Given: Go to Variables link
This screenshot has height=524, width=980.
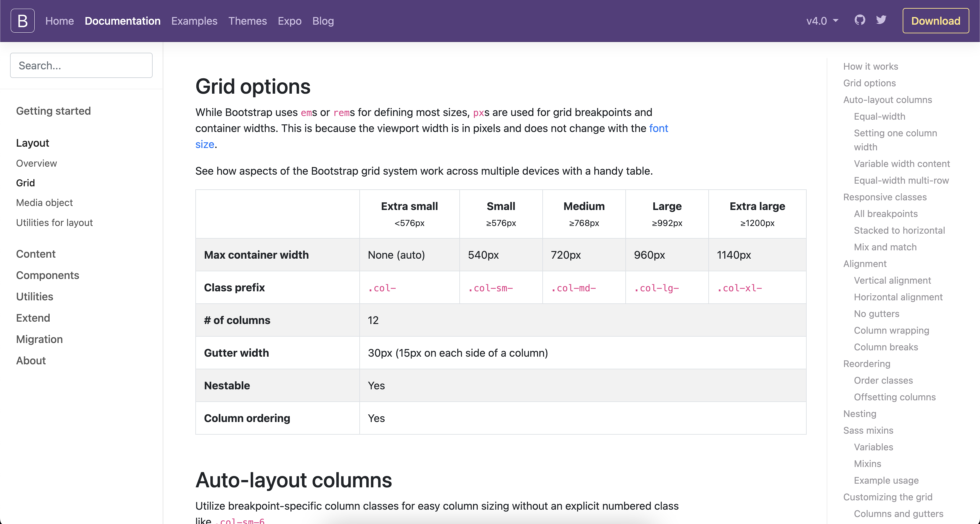Looking at the screenshot, I should 873,447.
